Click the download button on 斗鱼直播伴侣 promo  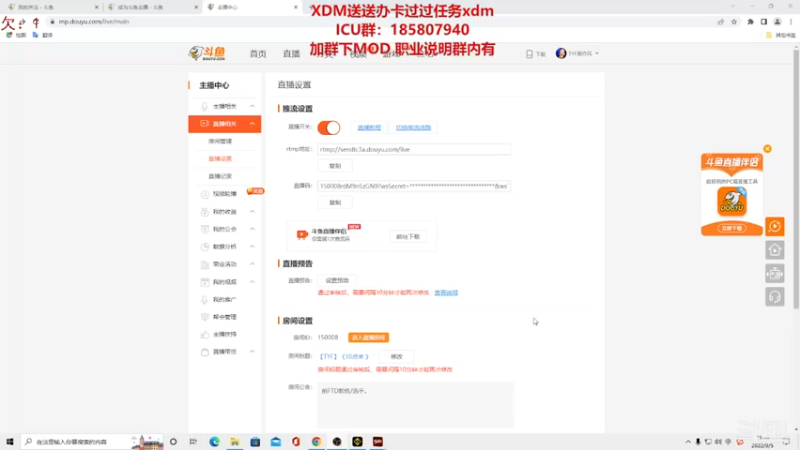point(732,228)
